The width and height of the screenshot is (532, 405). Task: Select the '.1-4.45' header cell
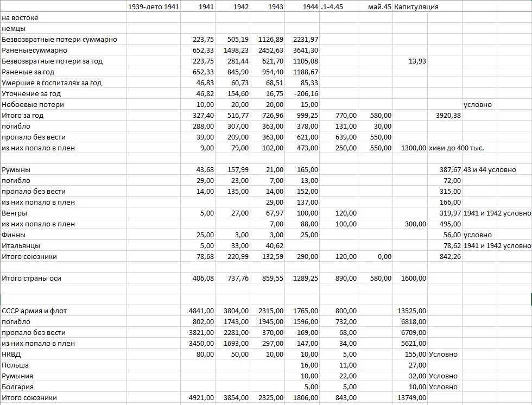point(339,7)
